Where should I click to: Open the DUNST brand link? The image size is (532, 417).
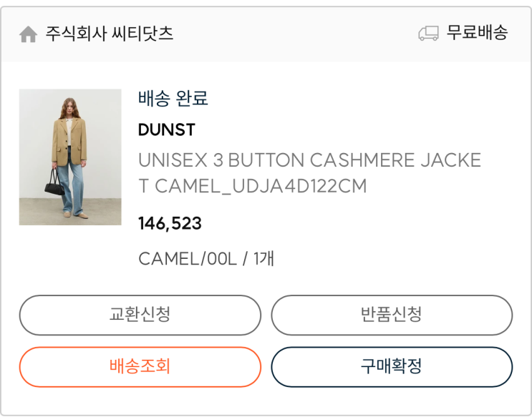click(166, 130)
